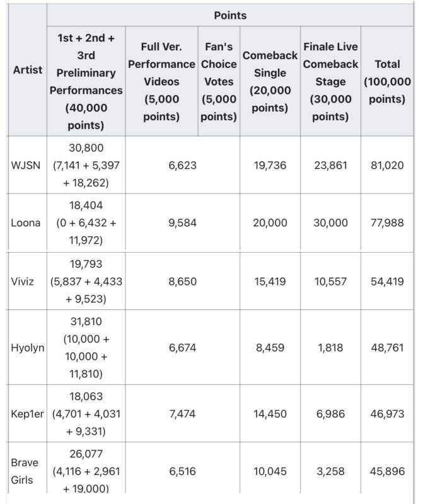423x504 pixels.
Task: Select Brave Girls' total score 45,896
Action: 387,471
